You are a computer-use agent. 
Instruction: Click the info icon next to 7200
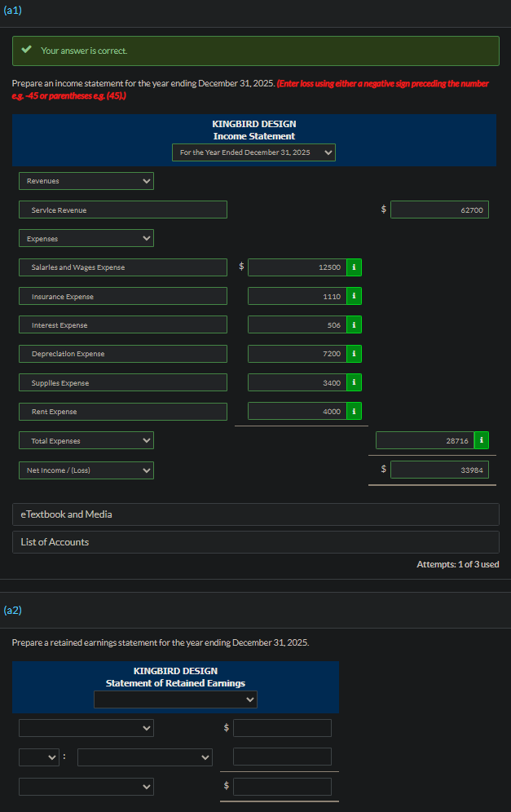[354, 354]
